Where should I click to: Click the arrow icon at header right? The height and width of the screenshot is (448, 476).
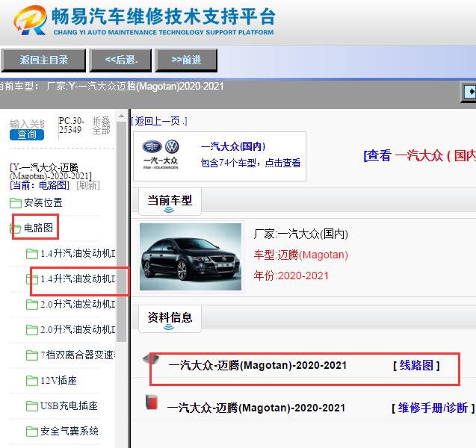[x=469, y=92]
